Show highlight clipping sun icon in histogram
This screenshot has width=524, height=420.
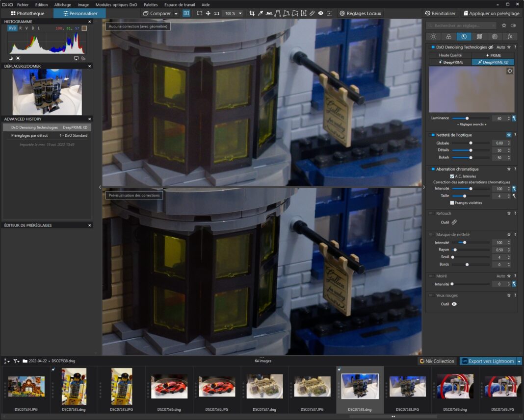(18, 58)
